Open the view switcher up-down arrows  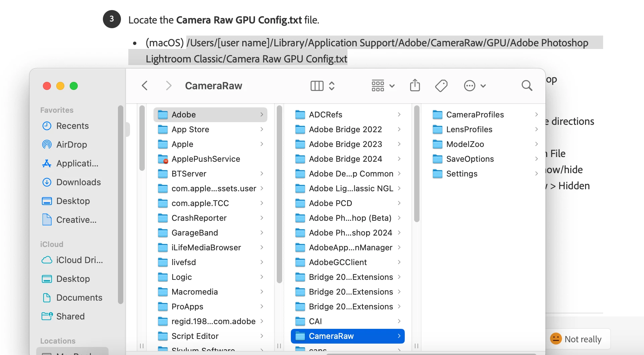[332, 86]
